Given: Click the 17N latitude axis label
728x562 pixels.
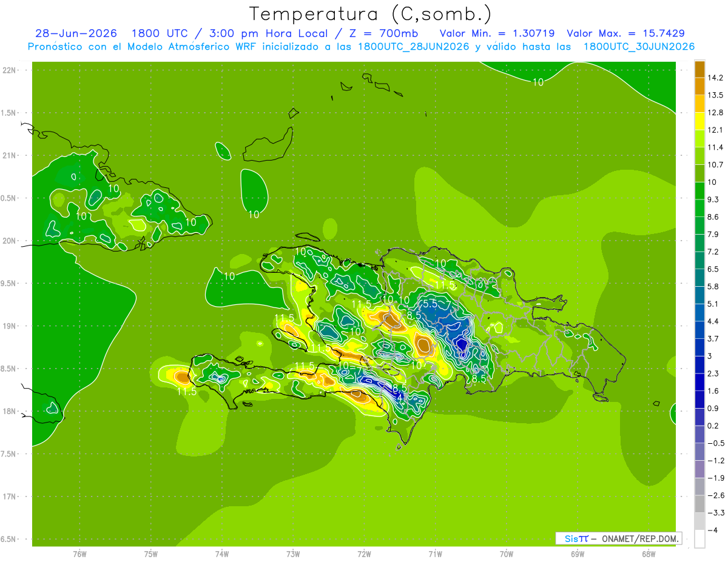Looking at the screenshot, I should coord(9,497).
